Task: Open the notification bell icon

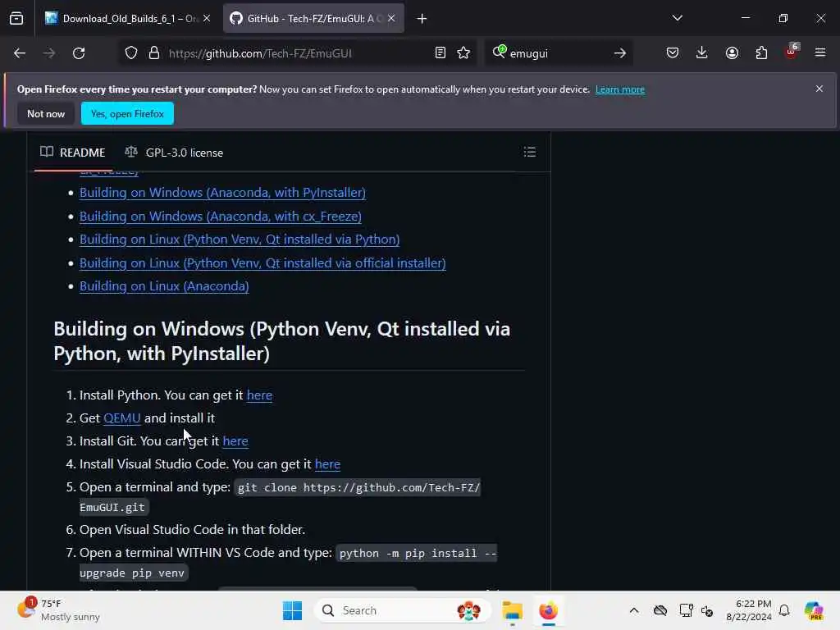Action: click(784, 610)
